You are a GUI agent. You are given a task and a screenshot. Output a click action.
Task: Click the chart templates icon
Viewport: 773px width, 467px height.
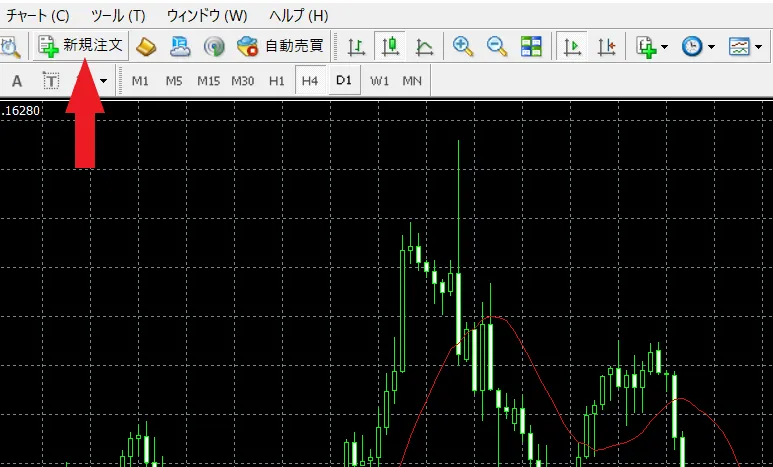pyautogui.click(x=739, y=46)
